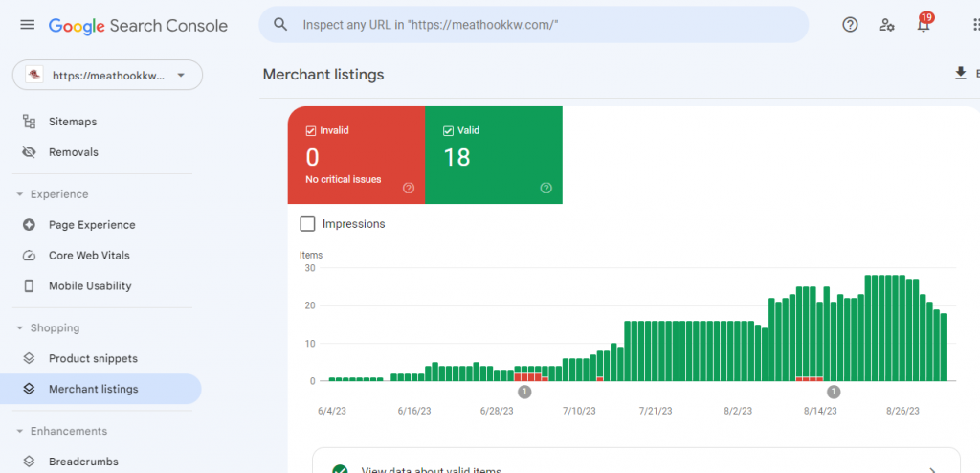
Task: Open Google apps grid icon
Action: (975, 25)
